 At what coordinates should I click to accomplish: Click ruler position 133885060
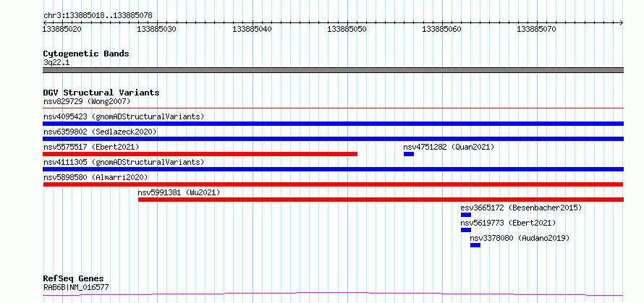441,29
